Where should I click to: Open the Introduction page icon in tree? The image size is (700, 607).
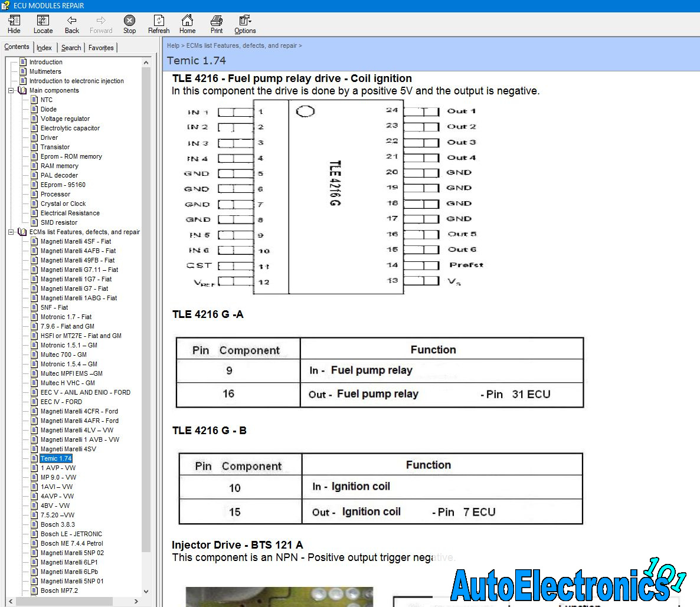pyautogui.click(x=23, y=62)
